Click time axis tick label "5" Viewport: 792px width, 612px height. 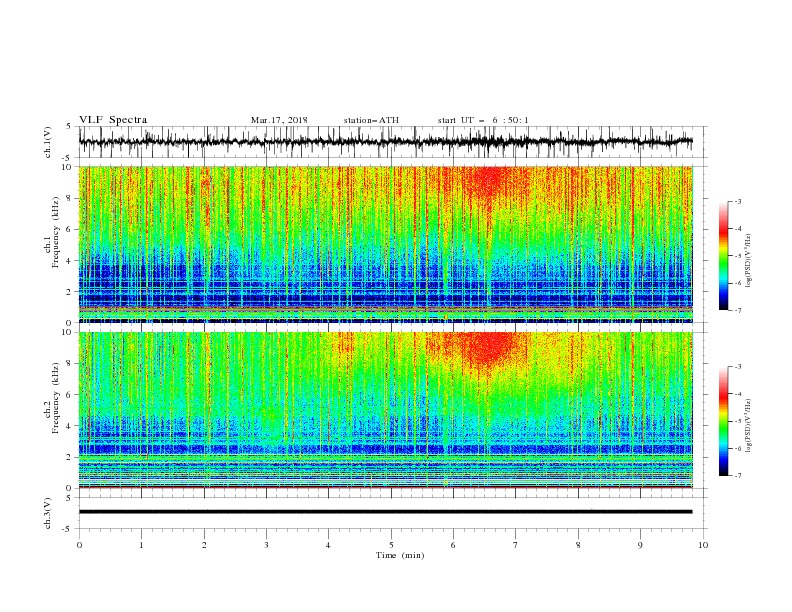(x=391, y=545)
